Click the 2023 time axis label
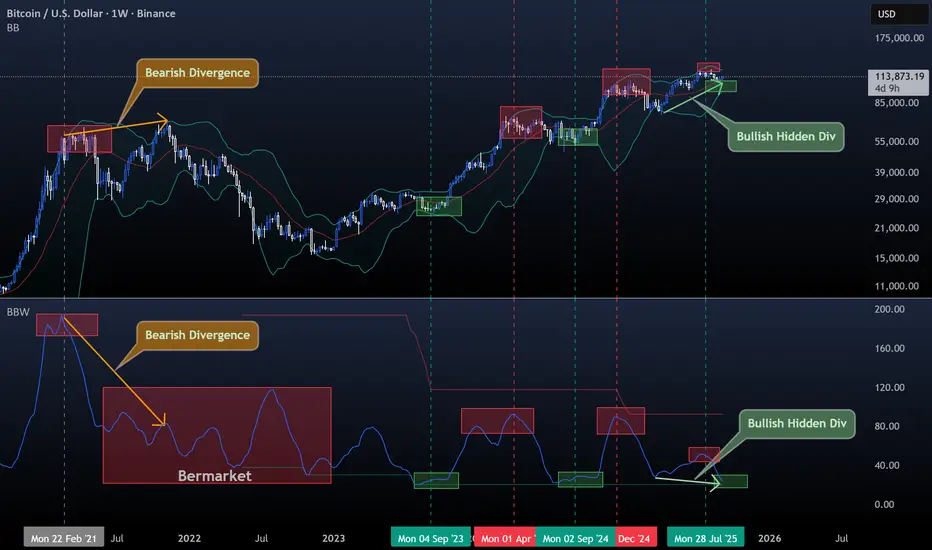 (x=333, y=538)
